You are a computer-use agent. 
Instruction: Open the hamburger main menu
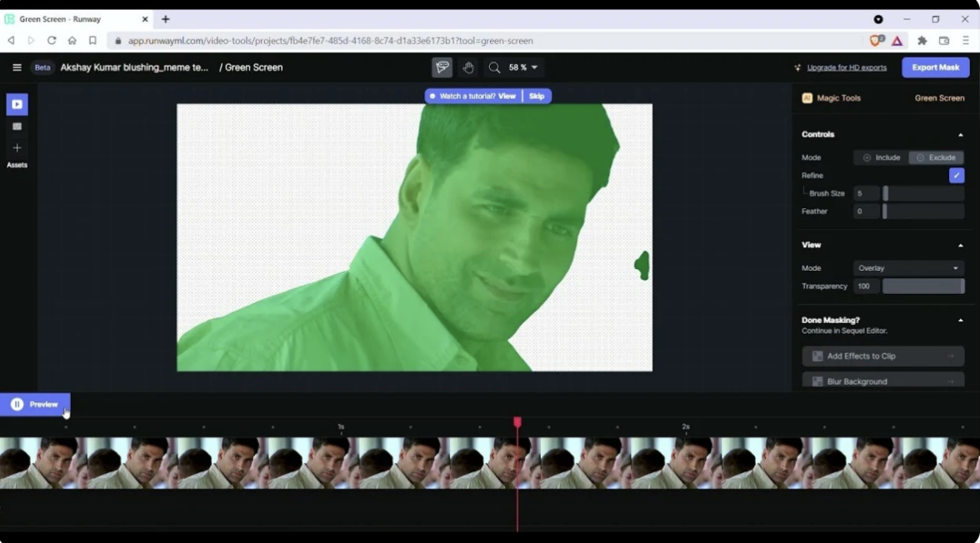[17, 67]
